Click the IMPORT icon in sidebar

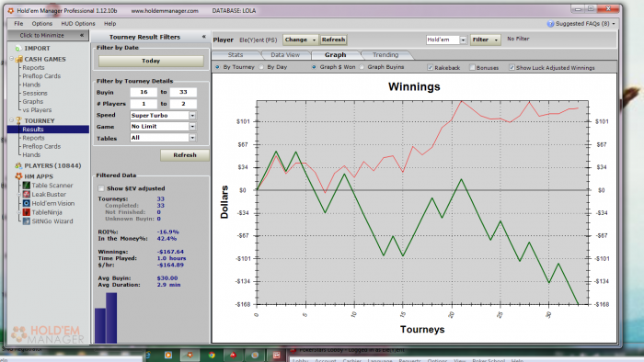click(x=18, y=49)
